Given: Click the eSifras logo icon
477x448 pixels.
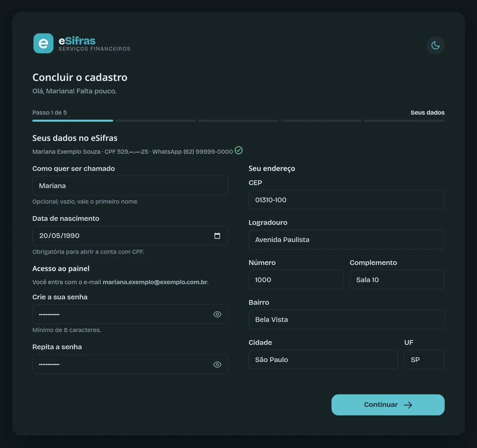Looking at the screenshot, I should (43, 43).
